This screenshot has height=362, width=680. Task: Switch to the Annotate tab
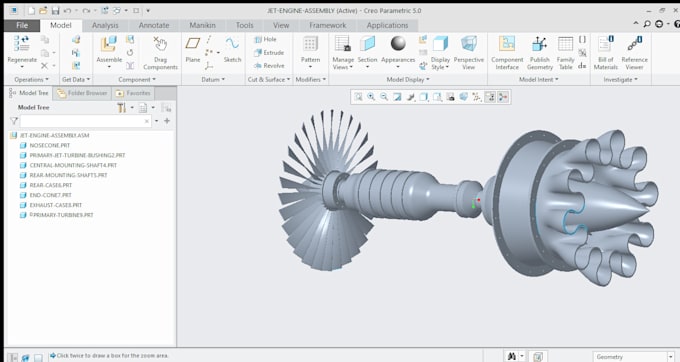pos(154,26)
